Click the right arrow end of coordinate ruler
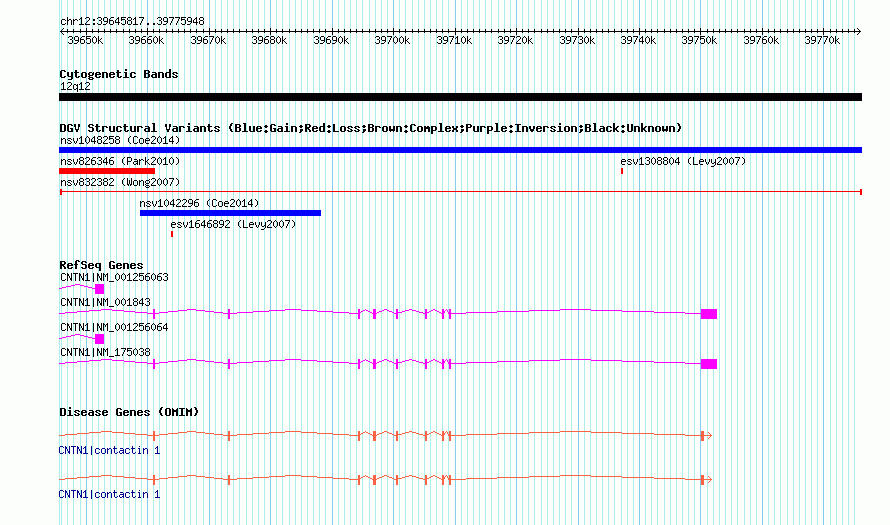This screenshot has height=525, width=890. [x=859, y=32]
